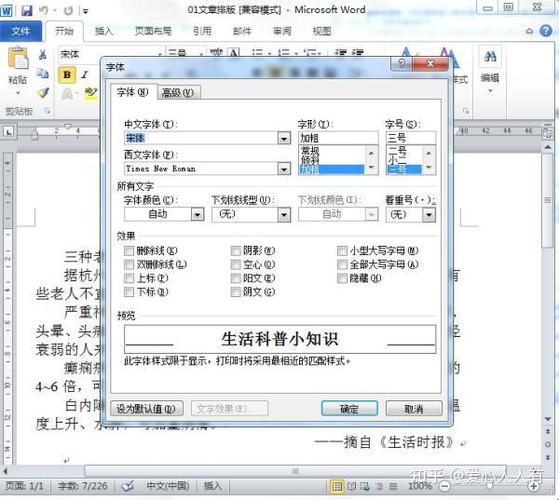Check the 阳文 emboss checkbox
The image size is (559, 500).
point(235,278)
